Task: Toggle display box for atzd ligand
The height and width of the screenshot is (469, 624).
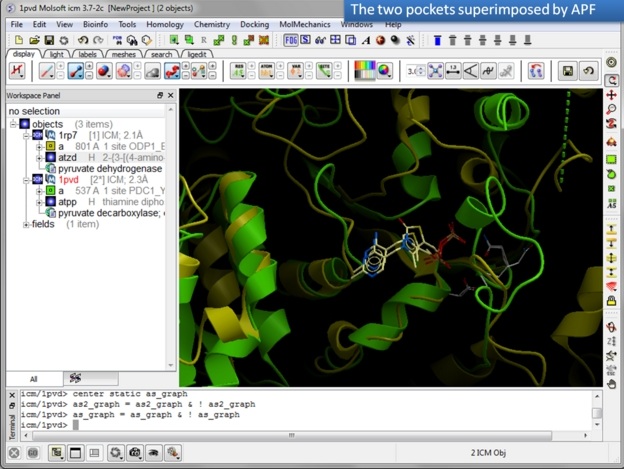Action: click(x=50, y=157)
